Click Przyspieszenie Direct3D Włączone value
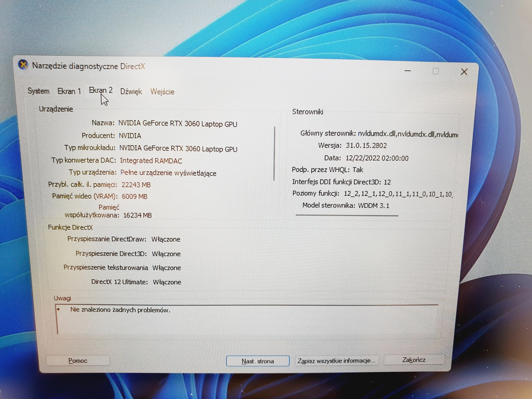The width and height of the screenshot is (532, 399). pos(166,254)
